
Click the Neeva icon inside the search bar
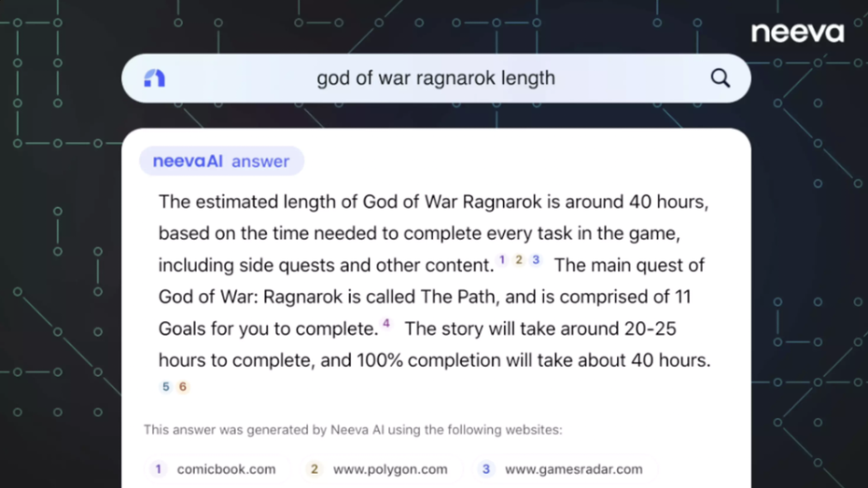(155, 78)
